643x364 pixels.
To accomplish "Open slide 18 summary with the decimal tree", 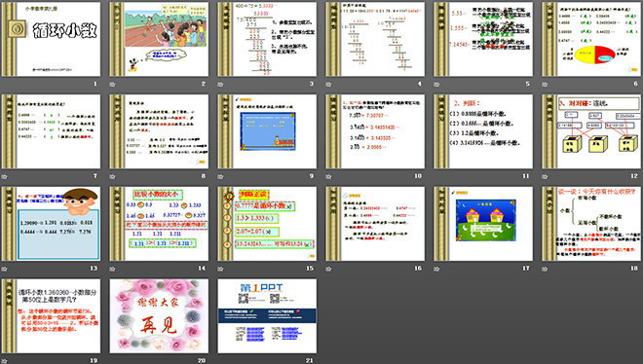I will 591,224.
